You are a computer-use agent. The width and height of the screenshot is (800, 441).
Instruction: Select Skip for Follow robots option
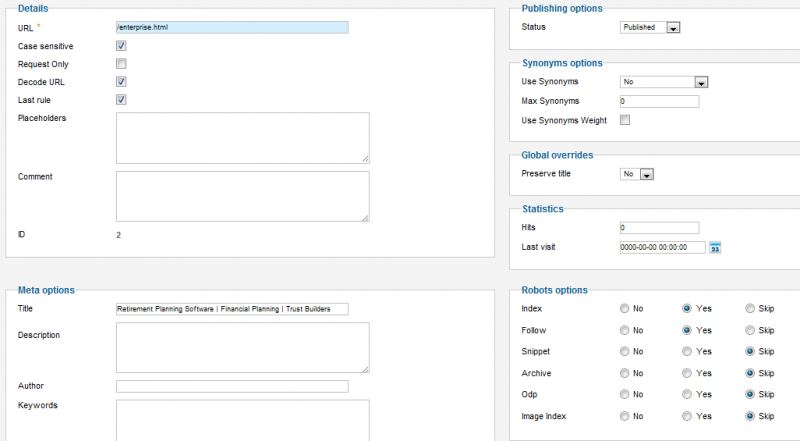(x=749, y=330)
